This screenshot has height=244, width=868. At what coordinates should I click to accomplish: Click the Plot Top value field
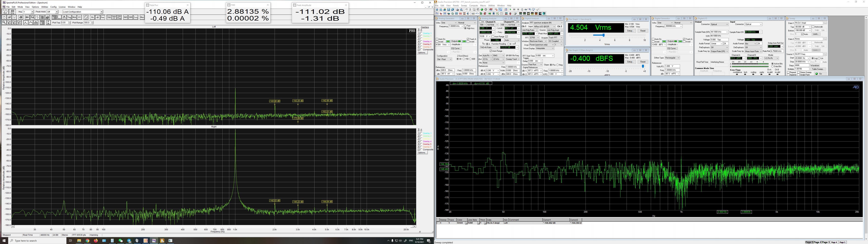pos(65,23)
